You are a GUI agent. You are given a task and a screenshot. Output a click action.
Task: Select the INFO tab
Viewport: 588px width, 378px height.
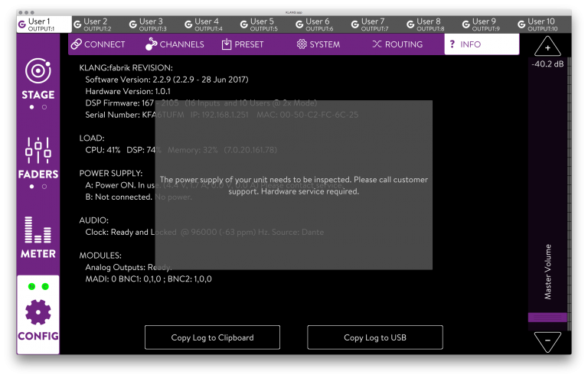[x=482, y=44]
